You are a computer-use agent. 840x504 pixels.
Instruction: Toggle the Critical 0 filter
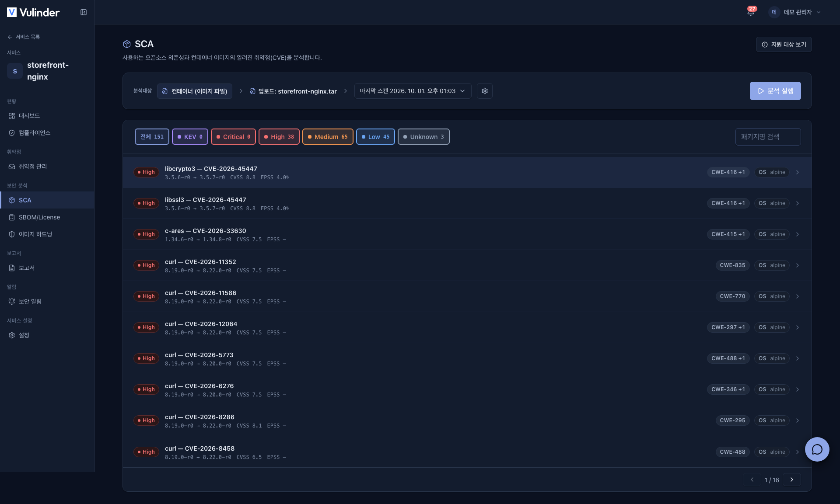pyautogui.click(x=233, y=137)
